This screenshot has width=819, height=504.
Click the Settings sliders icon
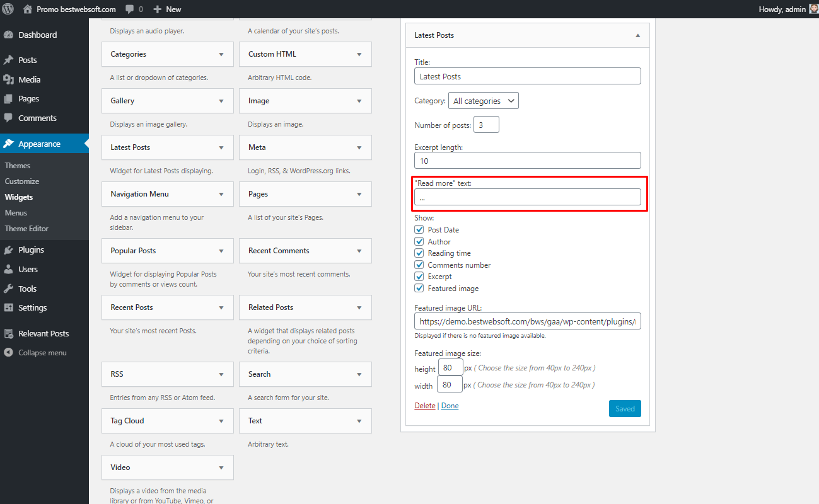(9, 308)
